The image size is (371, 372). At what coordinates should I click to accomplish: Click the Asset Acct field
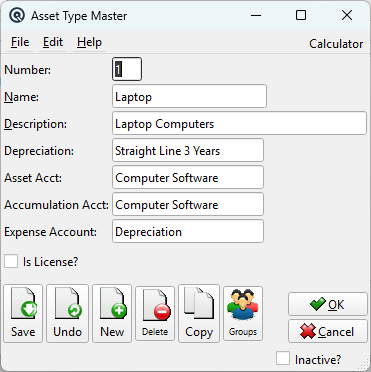[188, 177]
